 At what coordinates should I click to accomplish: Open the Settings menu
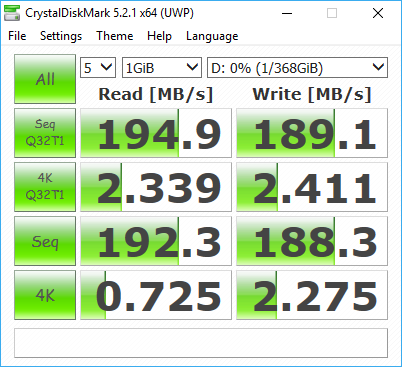[x=61, y=36]
